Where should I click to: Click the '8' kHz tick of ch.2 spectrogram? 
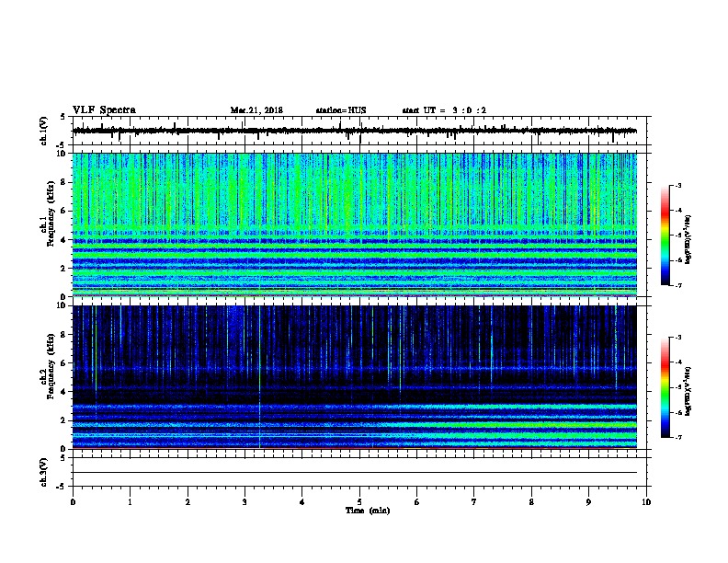tap(63, 335)
